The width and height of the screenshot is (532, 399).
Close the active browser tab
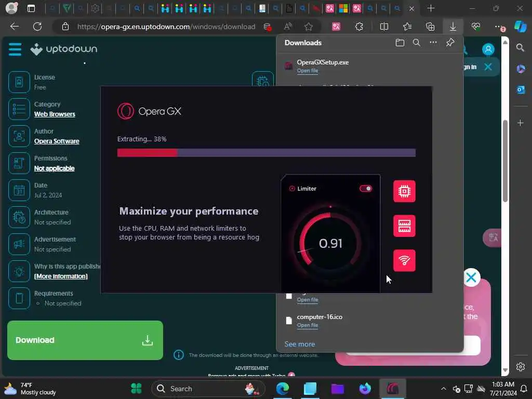click(411, 9)
